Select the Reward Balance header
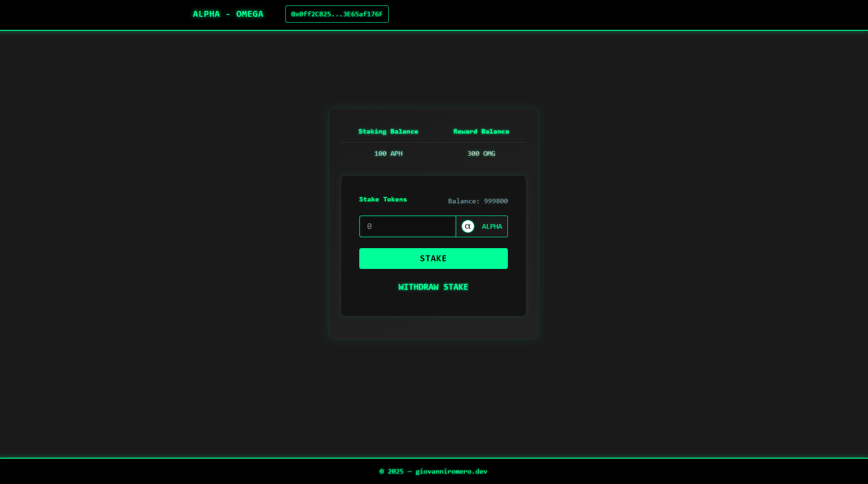The width and height of the screenshot is (868, 484). click(481, 131)
